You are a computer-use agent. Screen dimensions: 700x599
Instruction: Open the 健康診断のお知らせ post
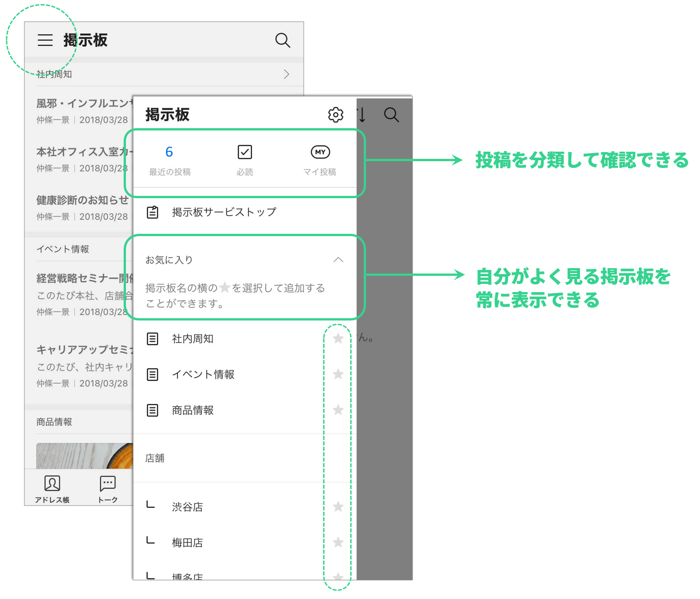coord(83,200)
